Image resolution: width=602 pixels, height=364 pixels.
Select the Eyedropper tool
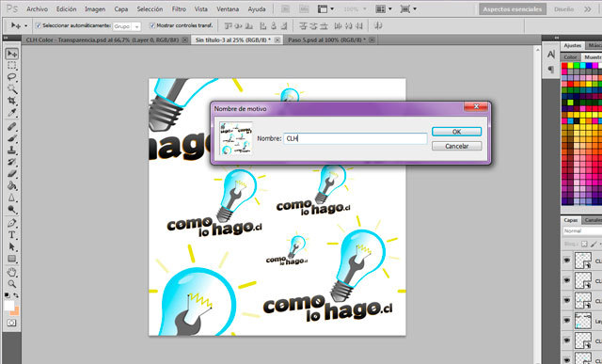point(12,113)
